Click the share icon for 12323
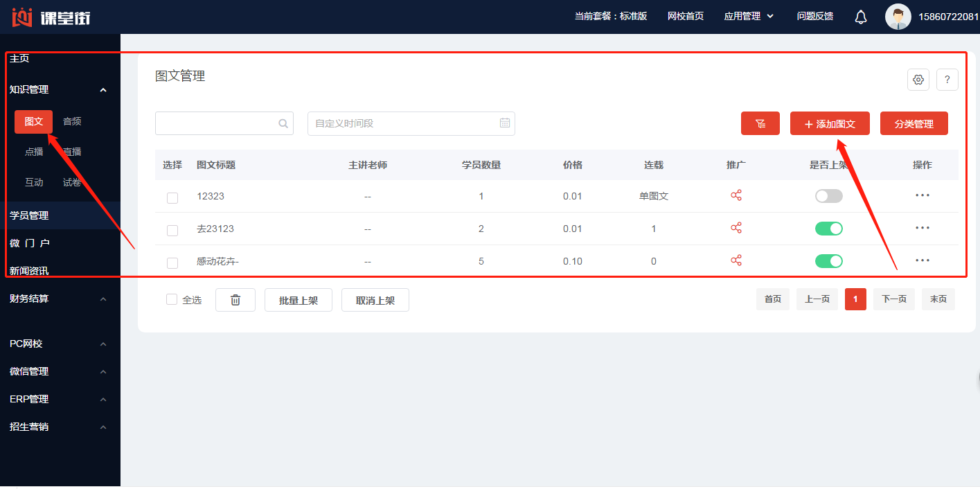 point(736,196)
